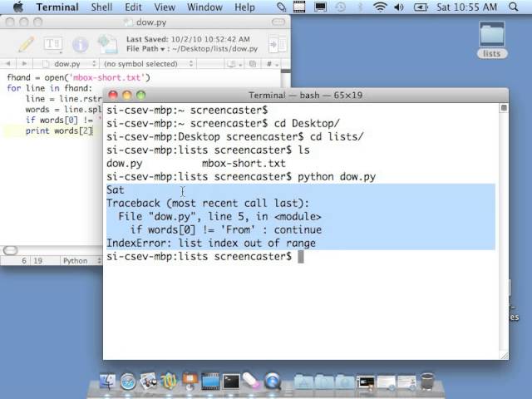Open the Window menu
532x399 pixels.
pyautogui.click(x=204, y=7)
